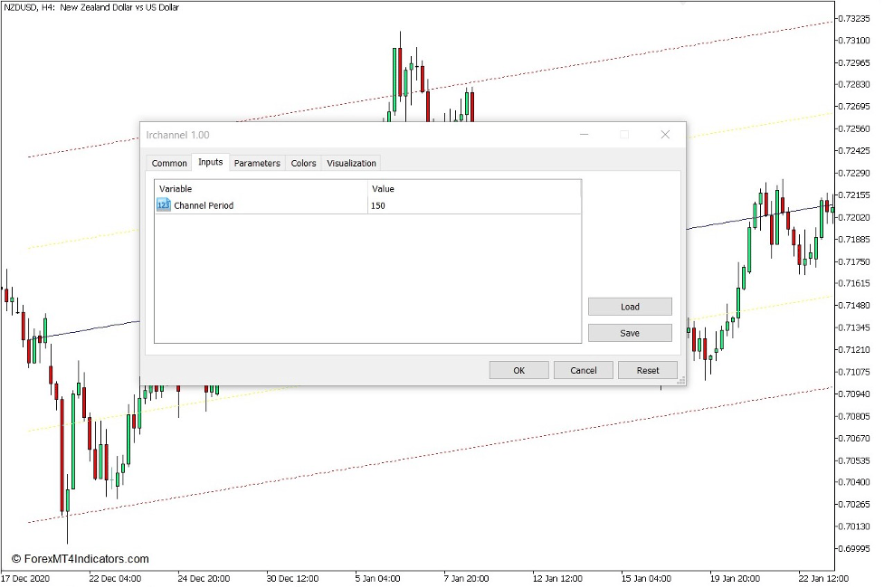Click the Value column header
Screen dimensions: 884x588
(382, 189)
